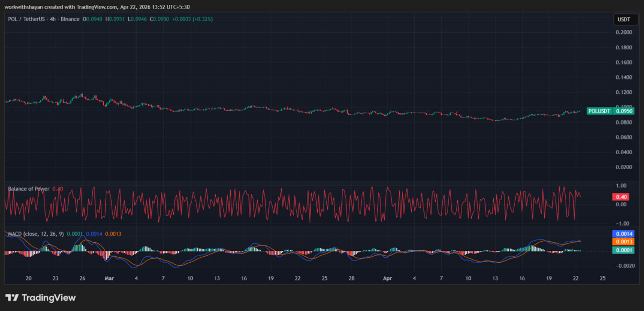Select the Balance of Power indicator title

tap(28, 189)
